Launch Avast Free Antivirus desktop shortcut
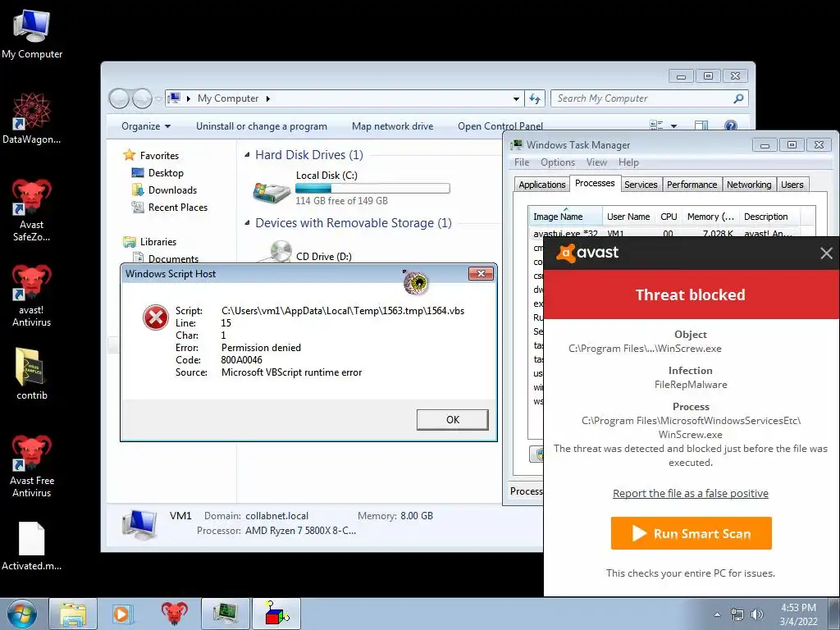The image size is (840, 630). tap(32, 466)
